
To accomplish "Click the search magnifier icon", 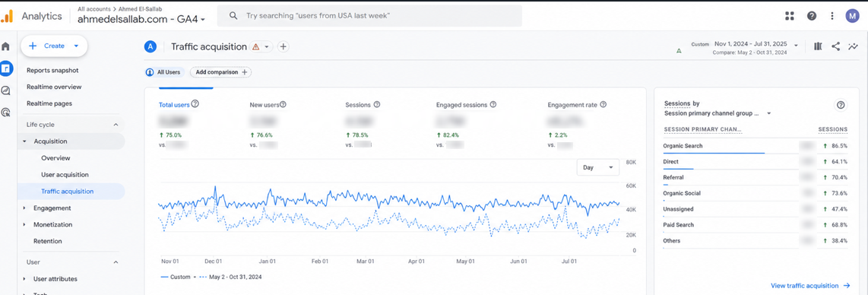I will point(233,16).
